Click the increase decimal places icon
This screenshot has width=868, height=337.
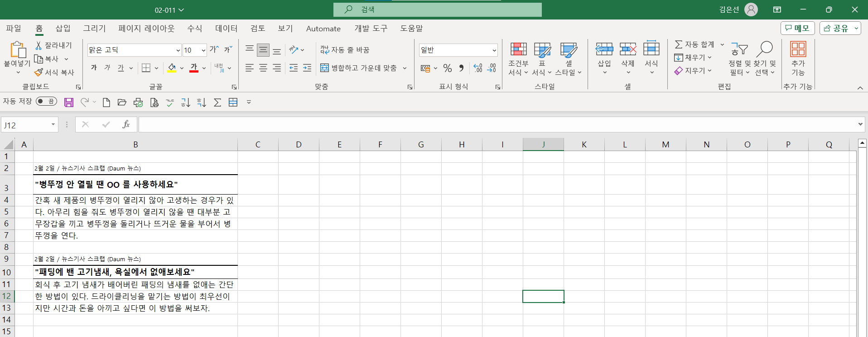click(478, 68)
